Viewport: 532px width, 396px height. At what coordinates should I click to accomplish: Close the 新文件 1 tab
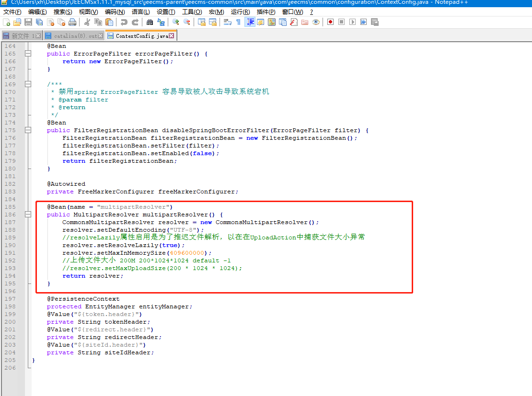[38, 35]
